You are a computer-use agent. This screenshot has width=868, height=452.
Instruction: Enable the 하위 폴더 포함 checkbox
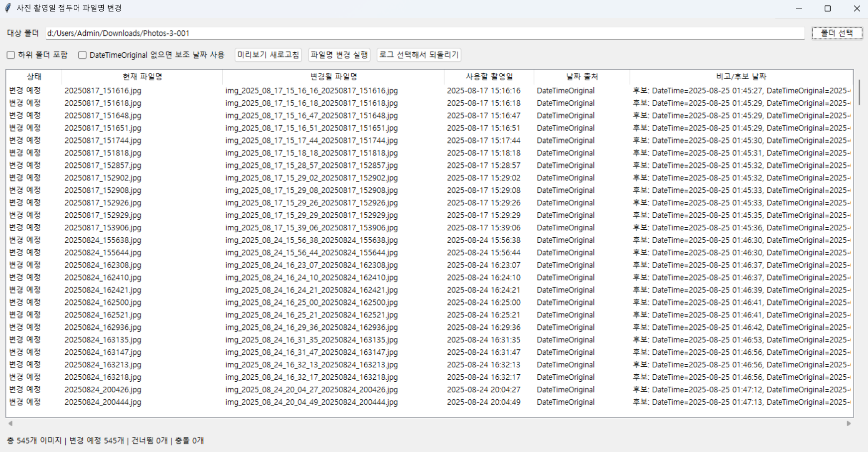10,55
